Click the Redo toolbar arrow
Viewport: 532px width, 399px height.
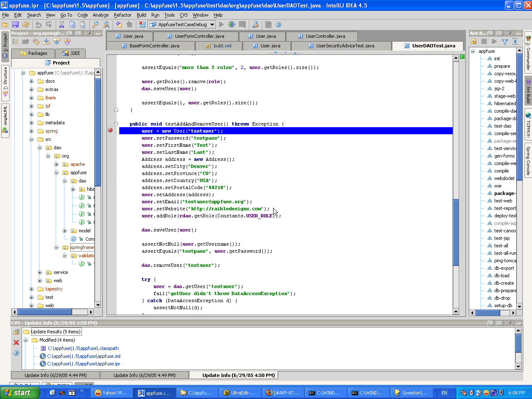(49, 25)
